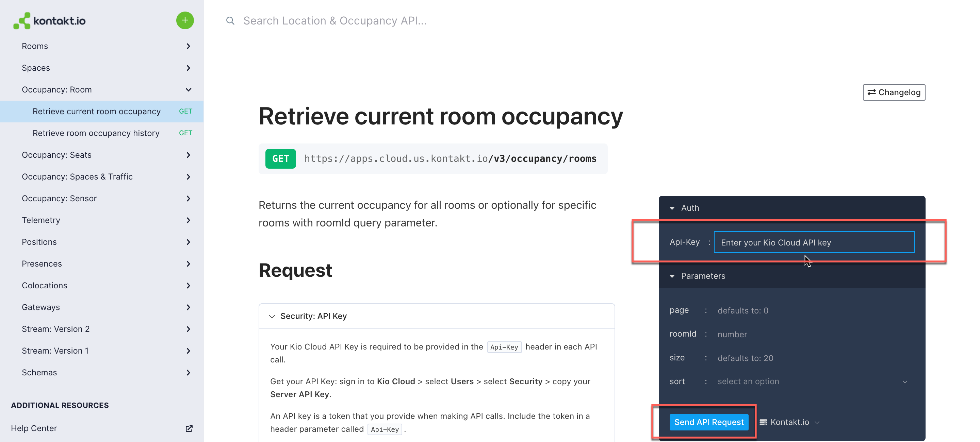Click the green GET method badge

tap(280, 159)
